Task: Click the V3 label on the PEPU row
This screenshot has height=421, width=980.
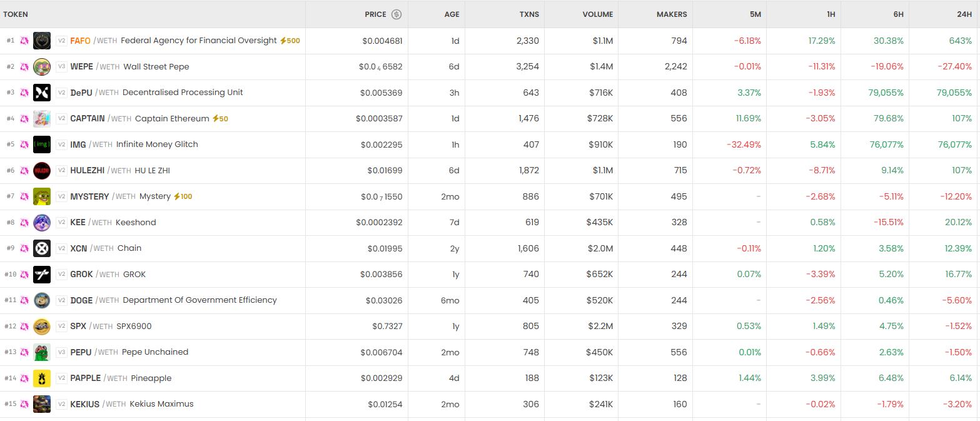Action: pyautogui.click(x=61, y=352)
